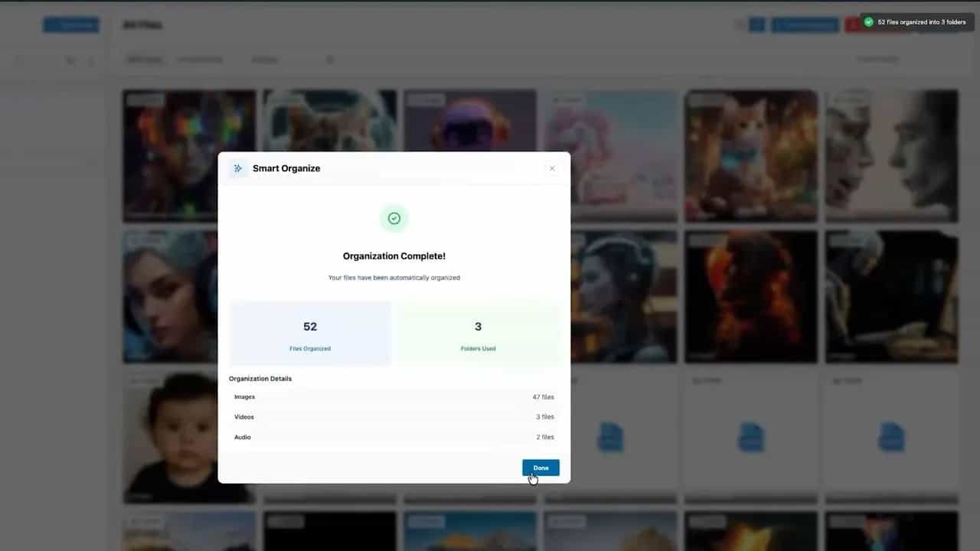Viewport: 980px width, 551px height.
Task: Click the filter icon at the end of the filter bar
Action: coord(329,60)
